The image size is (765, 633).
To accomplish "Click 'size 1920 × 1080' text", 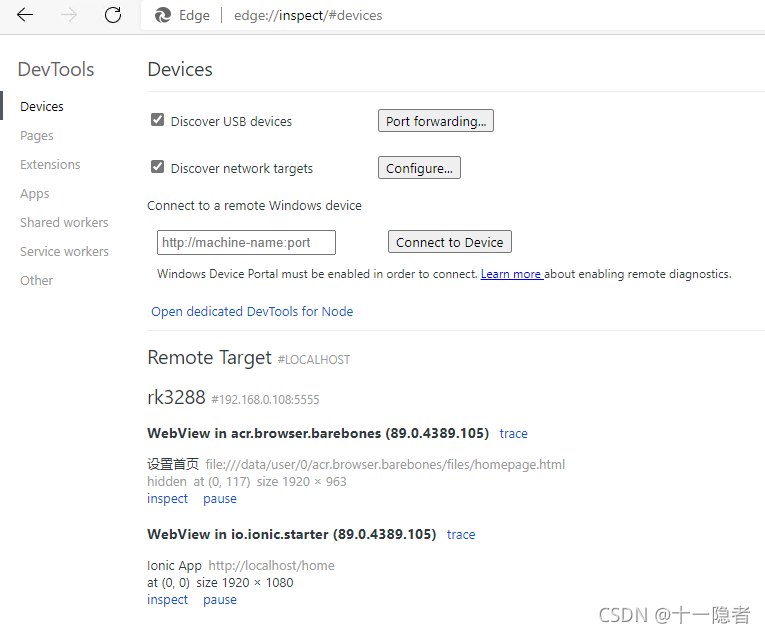I will tap(245, 583).
